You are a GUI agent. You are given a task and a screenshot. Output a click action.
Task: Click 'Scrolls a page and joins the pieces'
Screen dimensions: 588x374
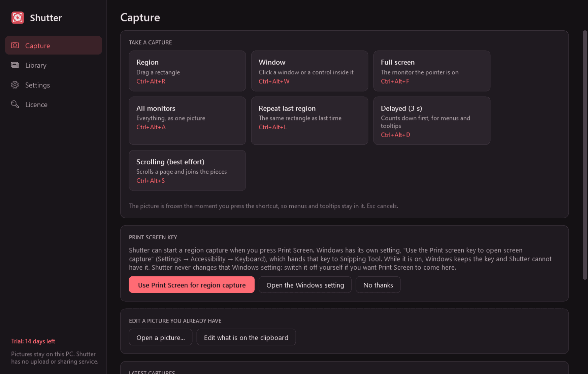pyautogui.click(x=182, y=172)
